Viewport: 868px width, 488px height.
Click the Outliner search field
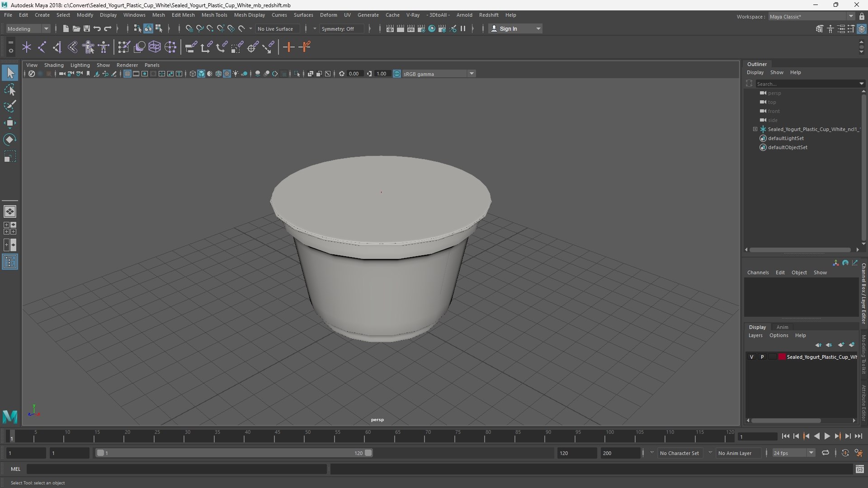point(807,84)
